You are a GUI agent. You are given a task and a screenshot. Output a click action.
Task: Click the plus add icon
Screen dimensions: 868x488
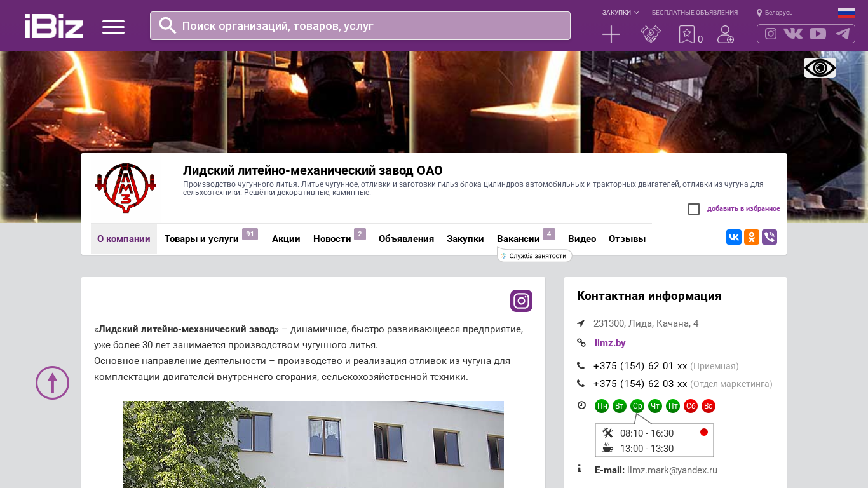[611, 34]
